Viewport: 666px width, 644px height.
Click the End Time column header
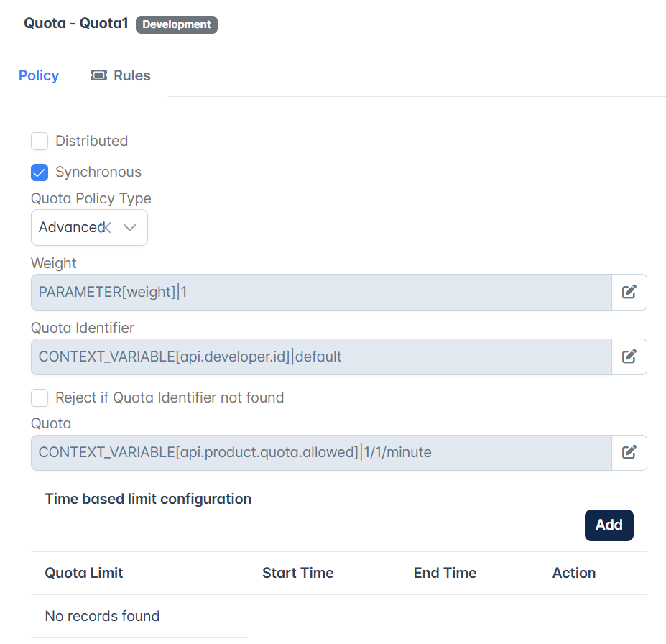click(445, 573)
